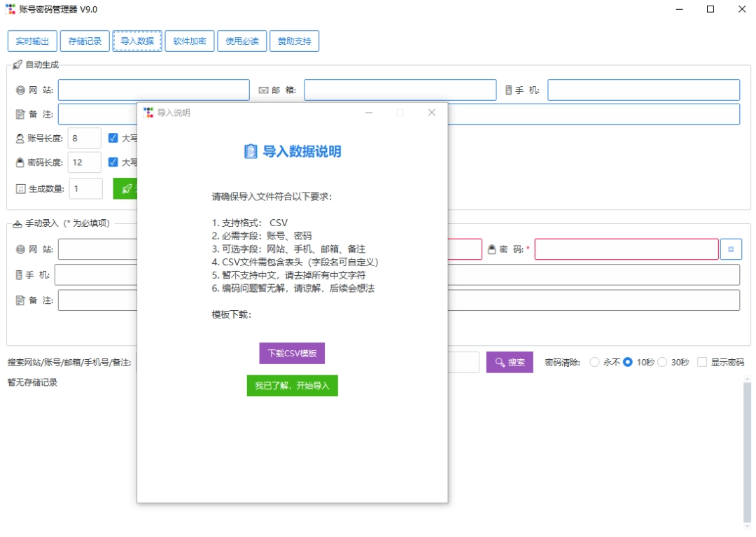Viewport: 756px width, 537px height.
Task: Click the globe icon beside 网站 in 手动录入
Action: pos(20,249)
